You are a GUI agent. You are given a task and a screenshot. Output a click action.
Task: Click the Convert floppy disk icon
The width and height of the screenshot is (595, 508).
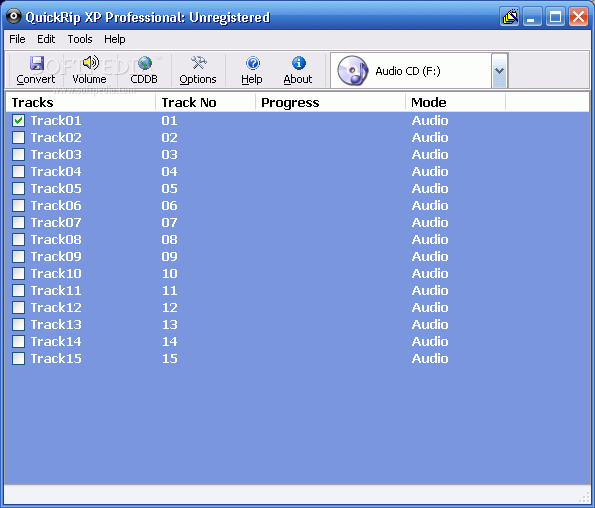coord(37,63)
